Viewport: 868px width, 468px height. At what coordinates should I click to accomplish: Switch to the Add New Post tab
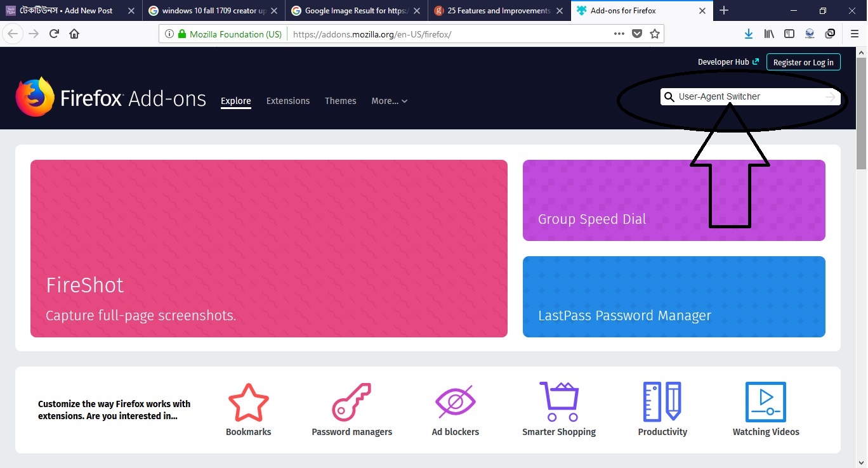(70, 11)
